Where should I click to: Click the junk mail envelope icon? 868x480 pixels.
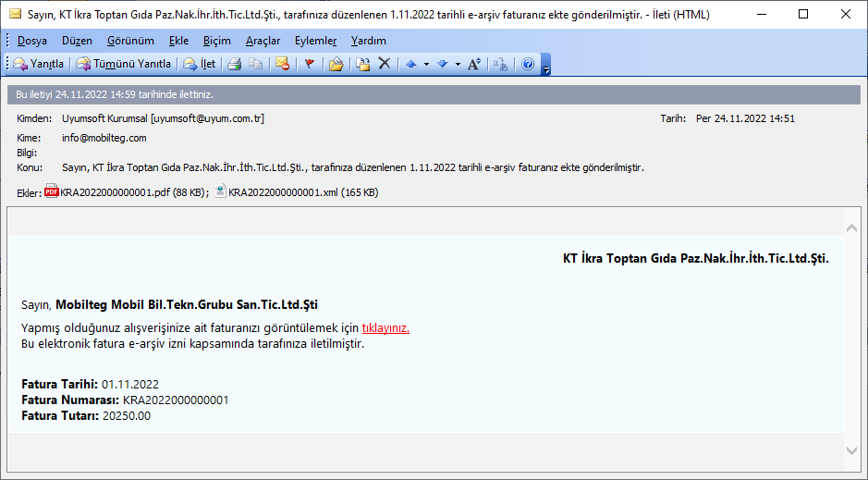(282, 64)
